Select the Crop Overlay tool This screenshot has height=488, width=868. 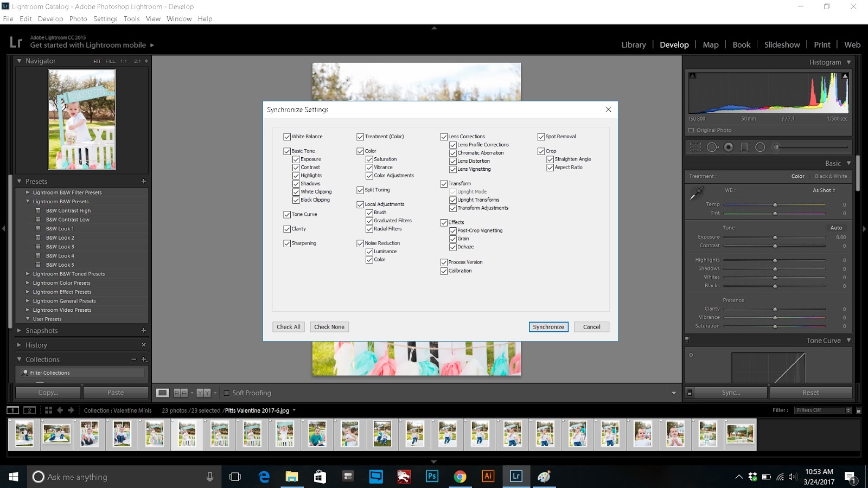(695, 146)
